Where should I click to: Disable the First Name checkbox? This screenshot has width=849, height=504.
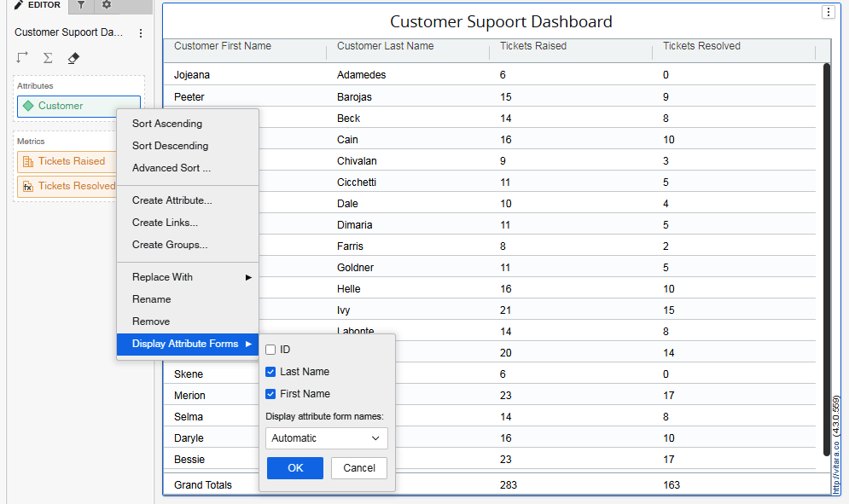click(x=270, y=393)
